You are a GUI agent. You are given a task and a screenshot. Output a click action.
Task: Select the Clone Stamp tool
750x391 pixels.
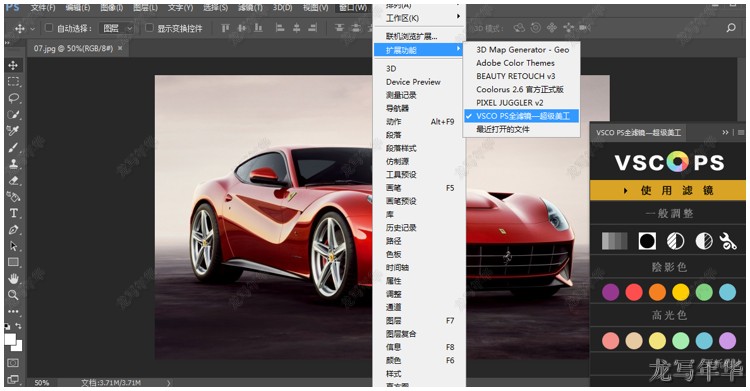pos(13,164)
